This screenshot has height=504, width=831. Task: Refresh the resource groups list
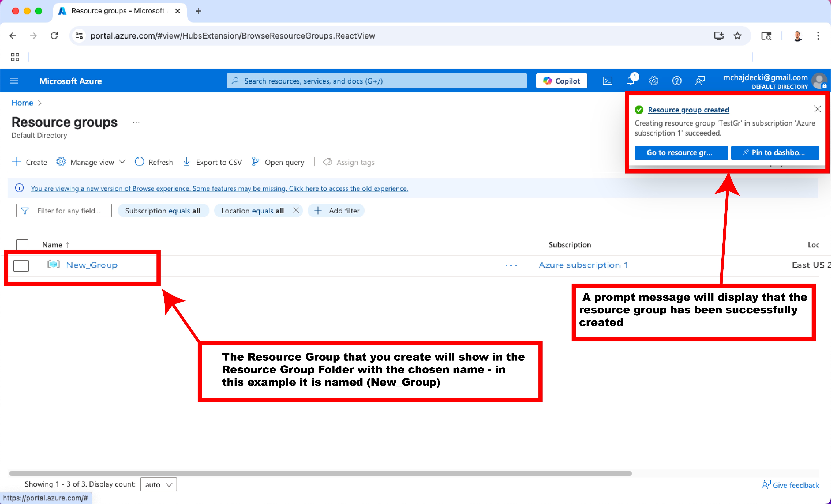[x=154, y=162]
